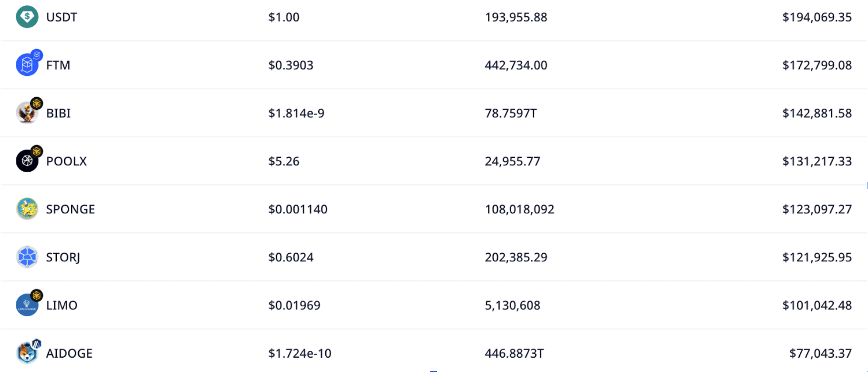Open the AIDOGE ticker text
Viewport: 868px width, 372px height.
pyautogui.click(x=70, y=353)
